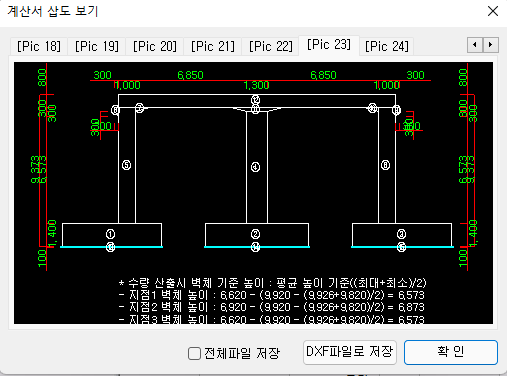Click the 지점2 벽체 높이 calculation line
Image resolution: width=507 pixels, height=376 pixels.
[272, 307]
